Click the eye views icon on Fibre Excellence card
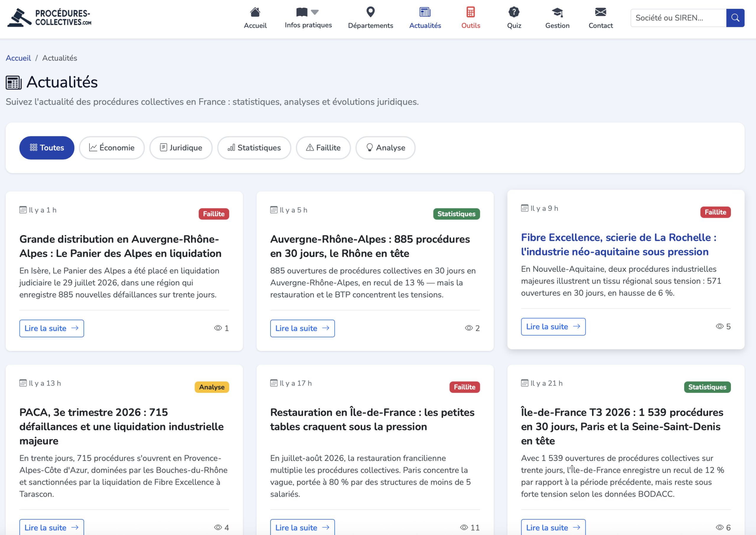The image size is (756, 535). point(719,326)
